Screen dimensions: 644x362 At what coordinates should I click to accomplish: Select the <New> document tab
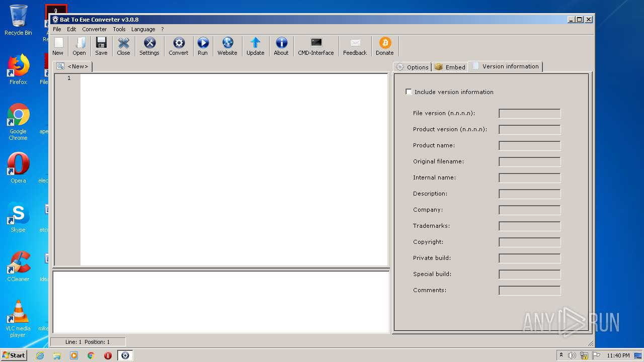pos(72,66)
